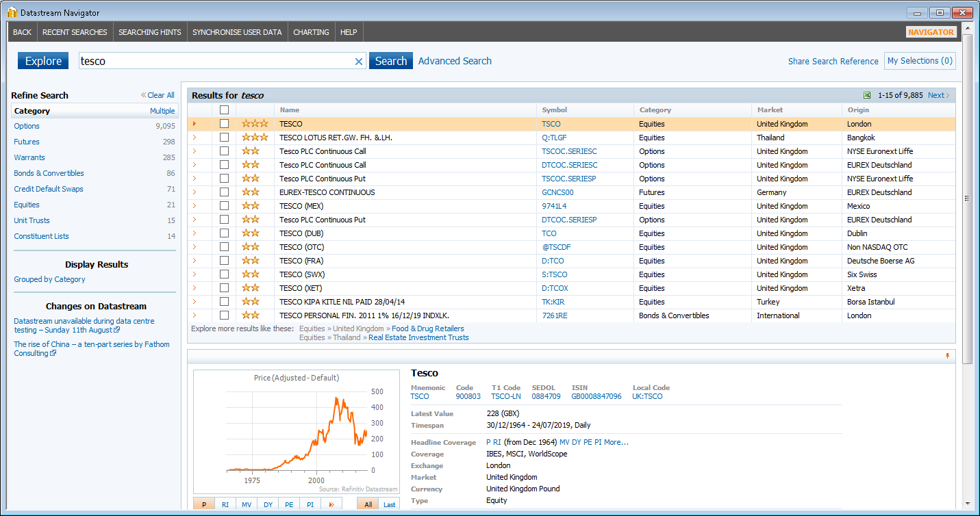Screen dimensions: 980x516
Task: Open the external link icon after Sunday 11th August
Action: click(116, 330)
